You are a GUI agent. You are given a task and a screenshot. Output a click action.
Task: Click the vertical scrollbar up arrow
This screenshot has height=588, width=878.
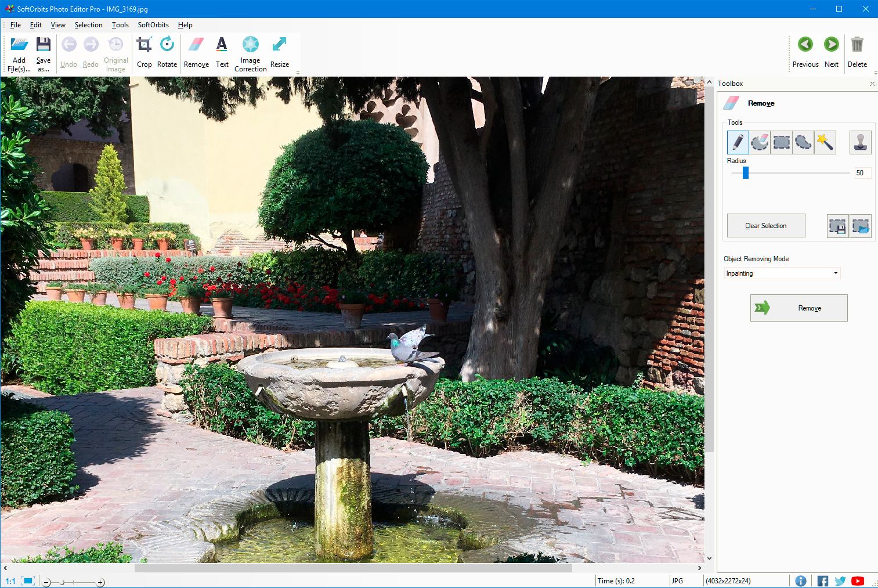coord(709,82)
